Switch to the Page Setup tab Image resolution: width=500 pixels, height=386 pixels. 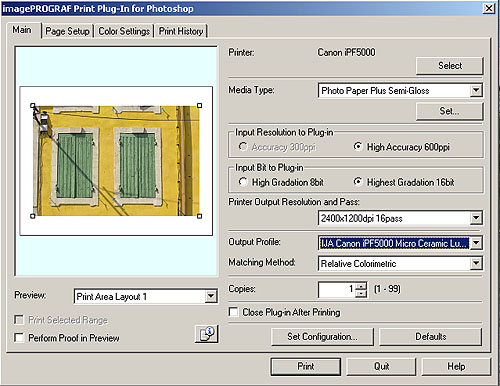coord(67,31)
